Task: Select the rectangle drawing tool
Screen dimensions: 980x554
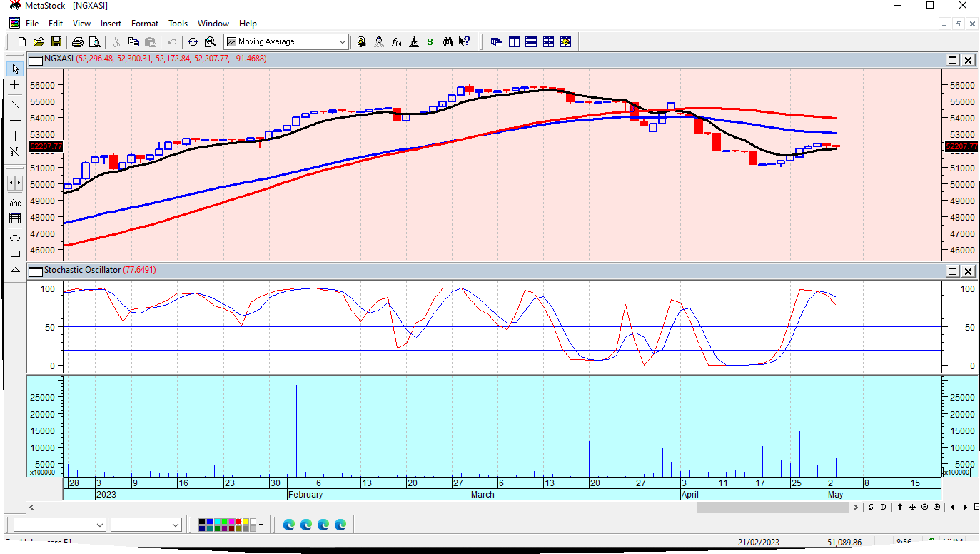Action: [15, 253]
